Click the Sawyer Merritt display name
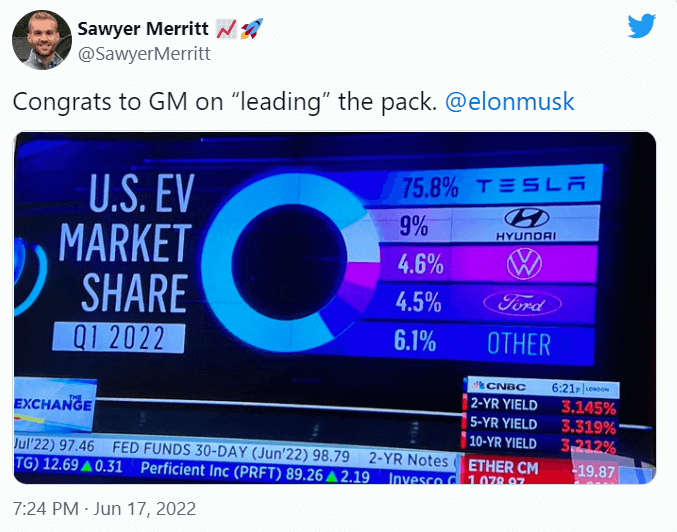 pos(143,27)
